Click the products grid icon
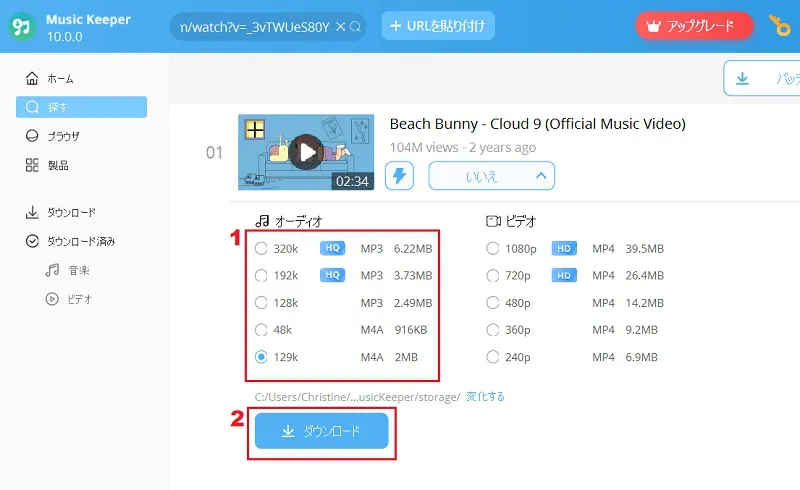The image size is (800, 490). click(32, 165)
